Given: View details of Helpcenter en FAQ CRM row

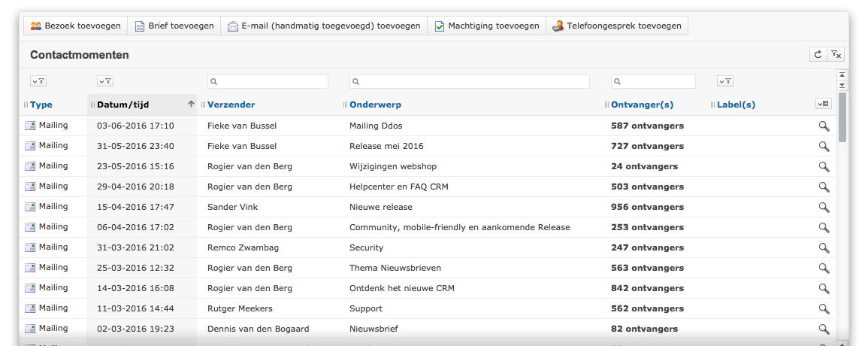Looking at the screenshot, I should click(824, 187).
